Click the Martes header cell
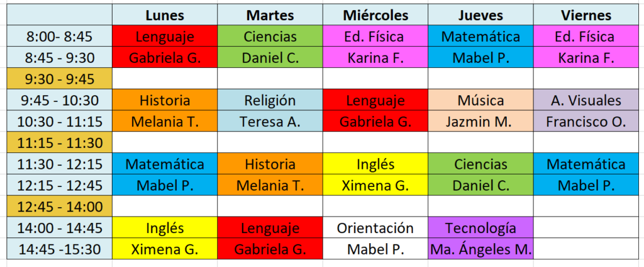Screen dimensions: 644x267 pos(270,15)
